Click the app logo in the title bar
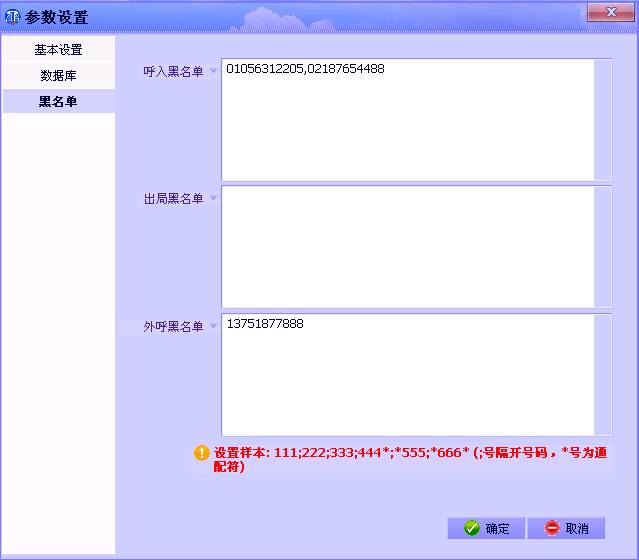Screen dimensions: 639x560 [x=13, y=17]
